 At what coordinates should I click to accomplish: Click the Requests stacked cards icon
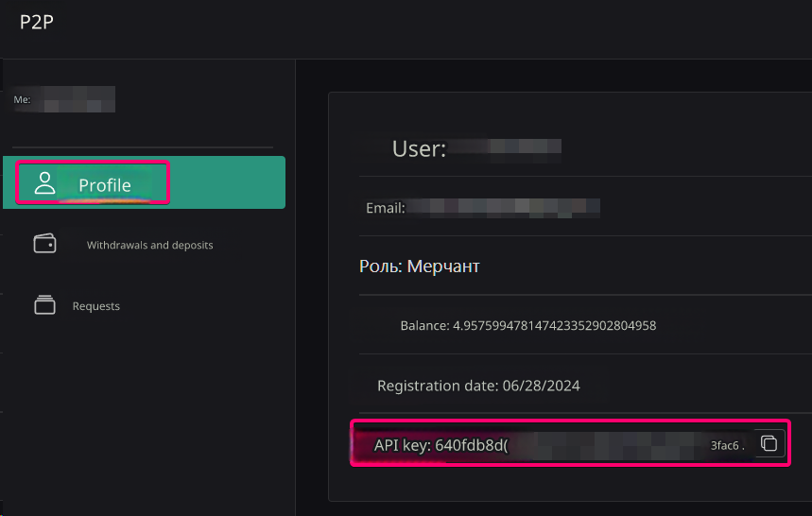pos(44,305)
